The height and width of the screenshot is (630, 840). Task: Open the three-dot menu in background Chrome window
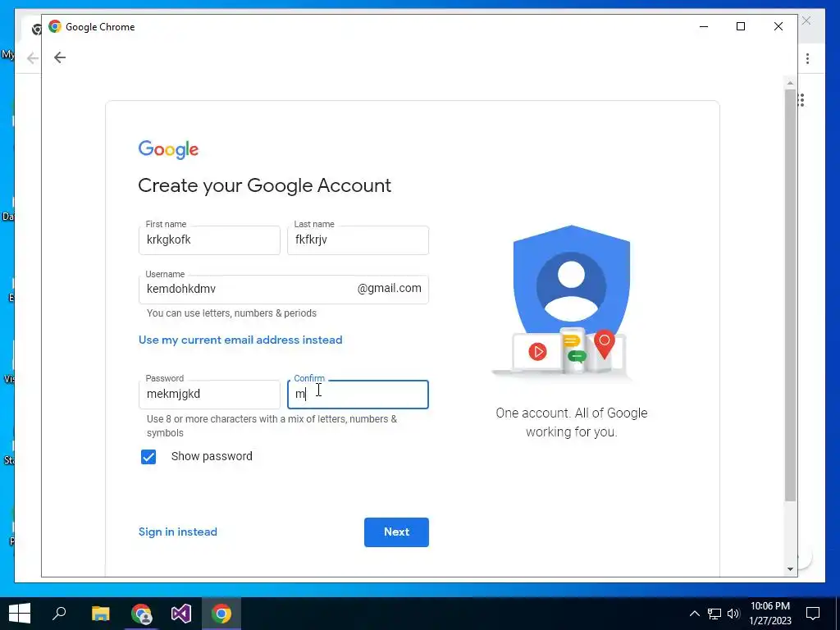[x=807, y=58]
